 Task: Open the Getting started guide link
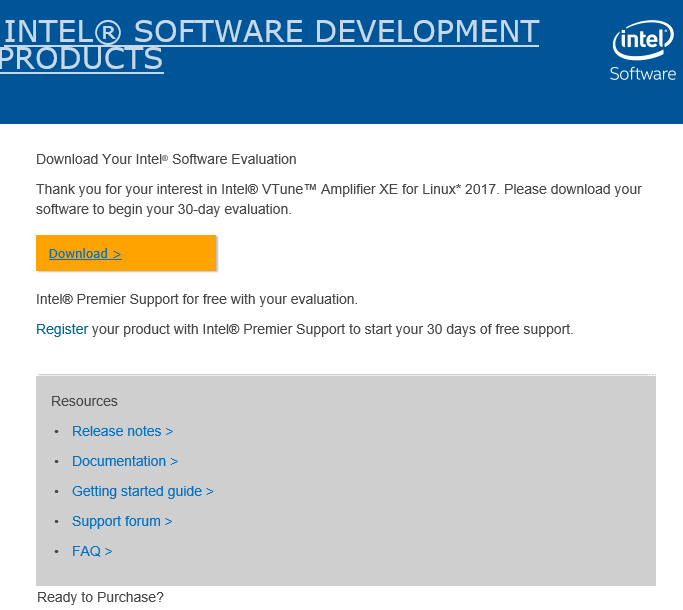click(x=142, y=491)
